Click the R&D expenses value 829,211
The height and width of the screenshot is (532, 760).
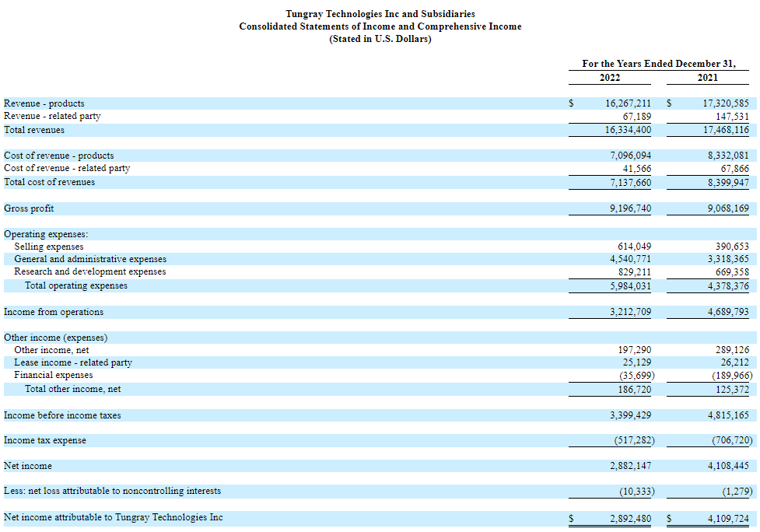635,272
